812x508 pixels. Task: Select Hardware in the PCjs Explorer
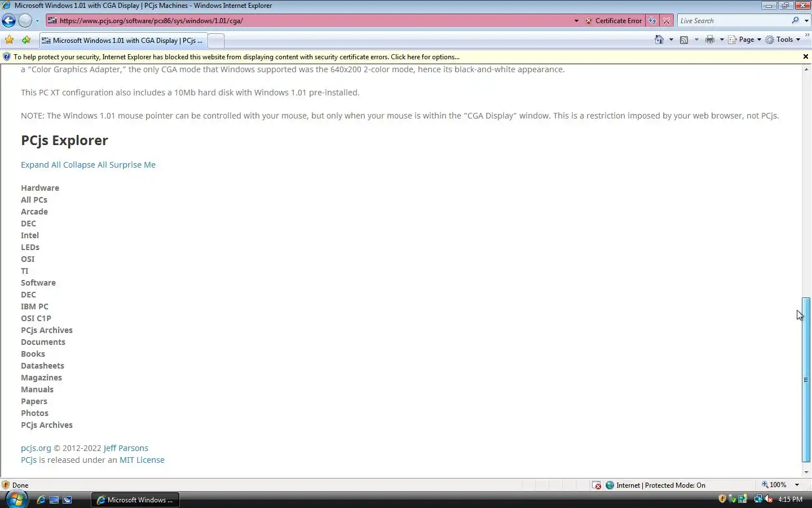40,188
